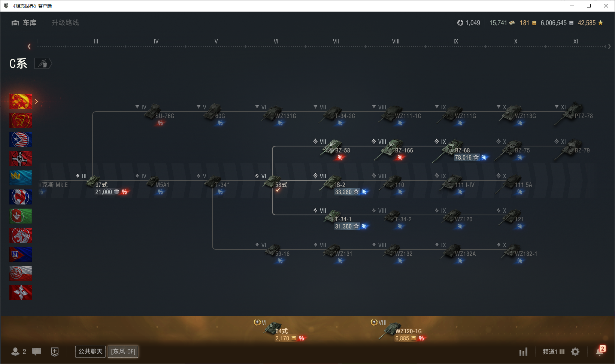Open the 频道1 channel selector
Image resolution: width=615 pixels, height=364 pixels.
click(553, 352)
